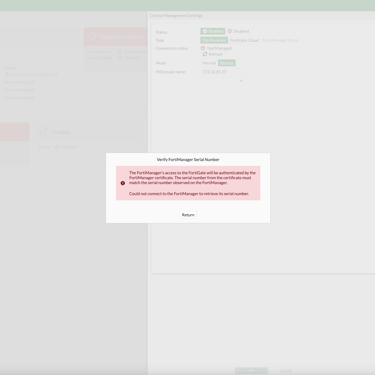Select Backup mode
The height and width of the screenshot is (375, 375).
[227, 63]
